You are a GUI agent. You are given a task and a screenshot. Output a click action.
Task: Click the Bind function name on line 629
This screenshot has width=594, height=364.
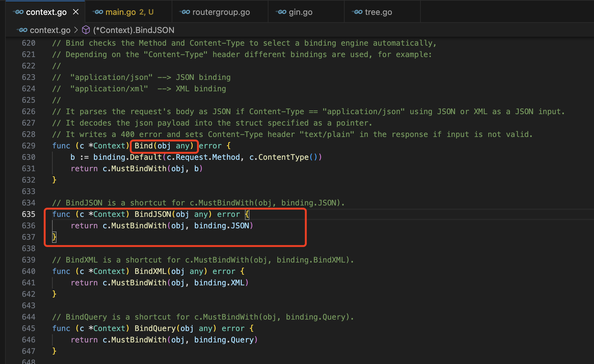[x=144, y=146]
